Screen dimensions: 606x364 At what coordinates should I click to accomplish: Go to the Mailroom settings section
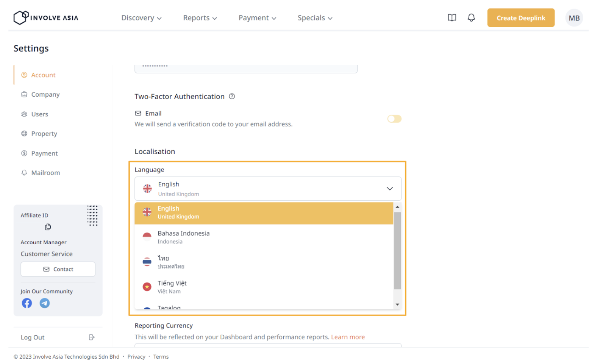point(45,173)
